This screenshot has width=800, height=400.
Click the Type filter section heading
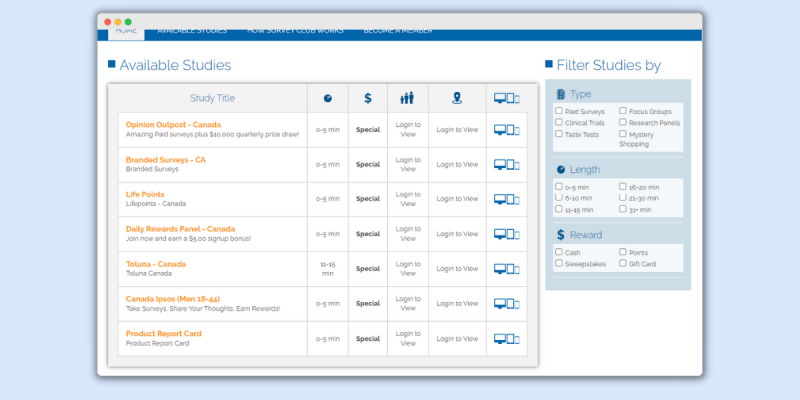tap(581, 94)
